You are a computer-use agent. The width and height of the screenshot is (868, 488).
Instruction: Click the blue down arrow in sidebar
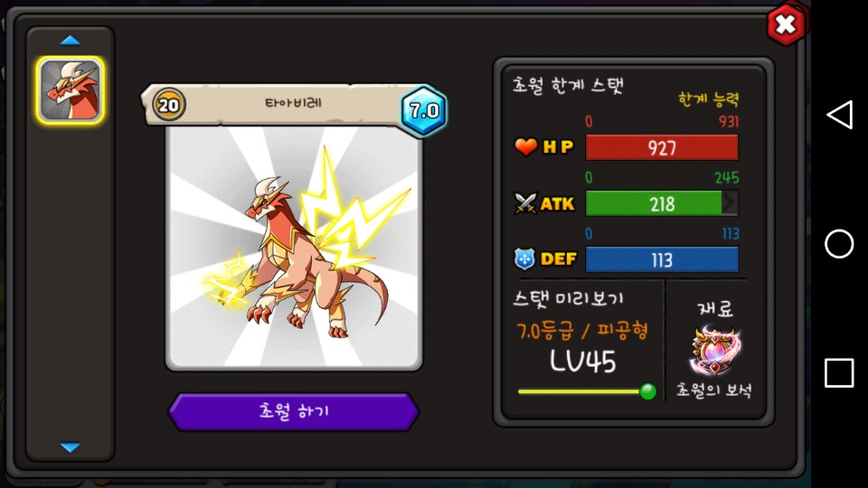(71, 447)
